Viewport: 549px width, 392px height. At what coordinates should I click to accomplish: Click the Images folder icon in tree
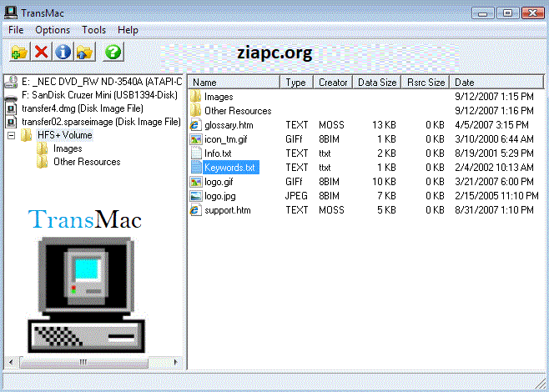(42, 148)
